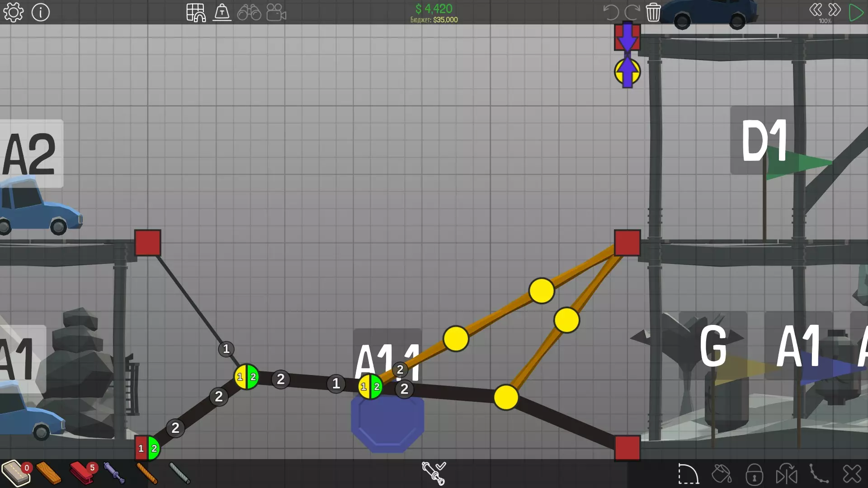The width and height of the screenshot is (868, 488).
Task: Pick the steel cable material
Action: (x=179, y=473)
